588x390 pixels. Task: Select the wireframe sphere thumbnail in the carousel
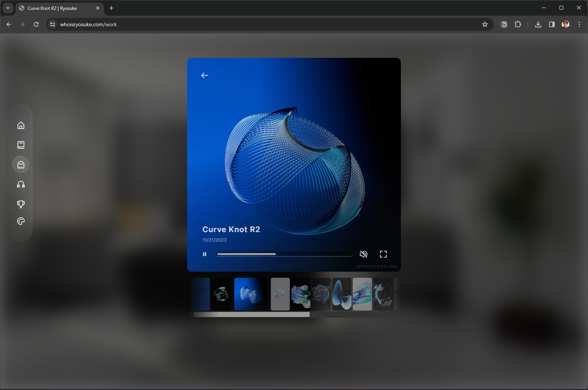pos(321,294)
